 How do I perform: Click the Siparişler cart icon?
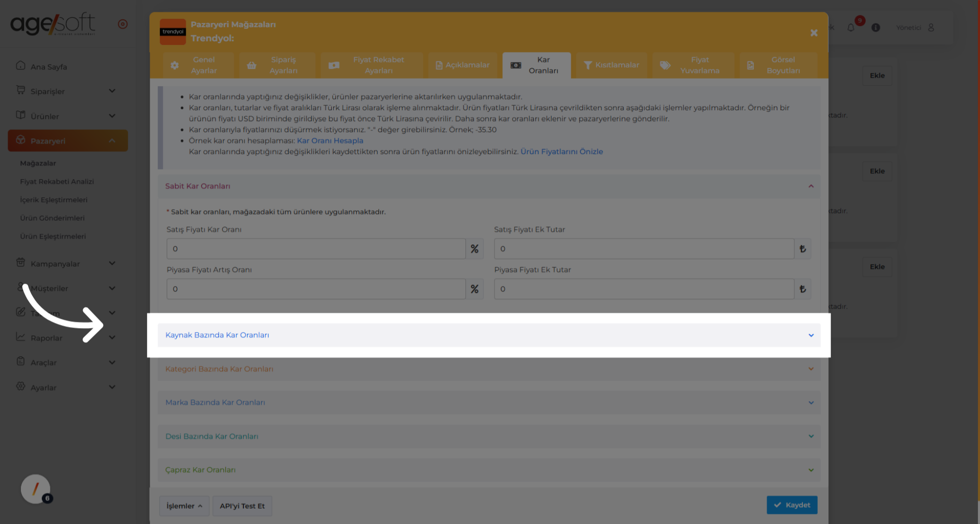[x=20, y=90]
